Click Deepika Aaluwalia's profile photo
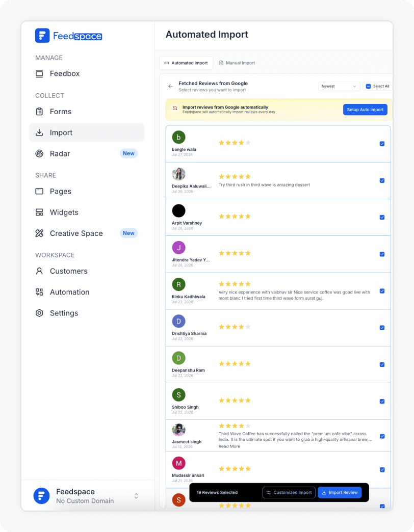Image resolution: width=414 pixels, height=532 pixels. click(178, 174)
